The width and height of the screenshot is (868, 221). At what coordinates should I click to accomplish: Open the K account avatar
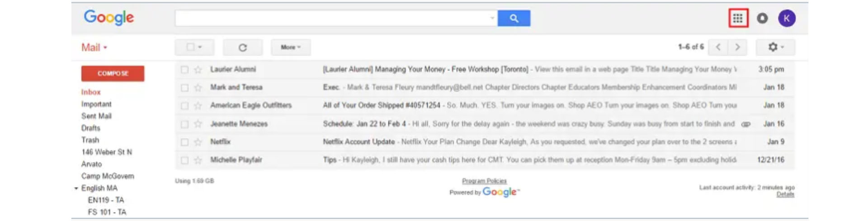click(787, 18)
